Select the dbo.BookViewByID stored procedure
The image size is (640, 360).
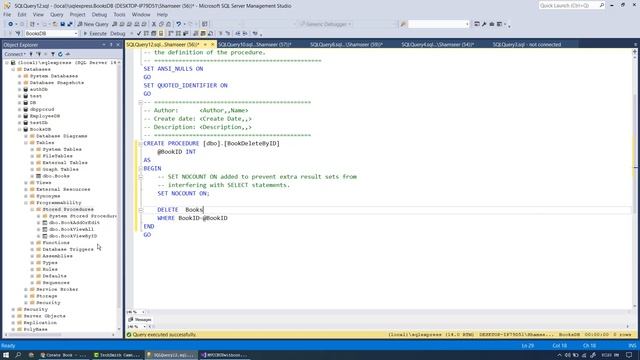pos(73,236)
